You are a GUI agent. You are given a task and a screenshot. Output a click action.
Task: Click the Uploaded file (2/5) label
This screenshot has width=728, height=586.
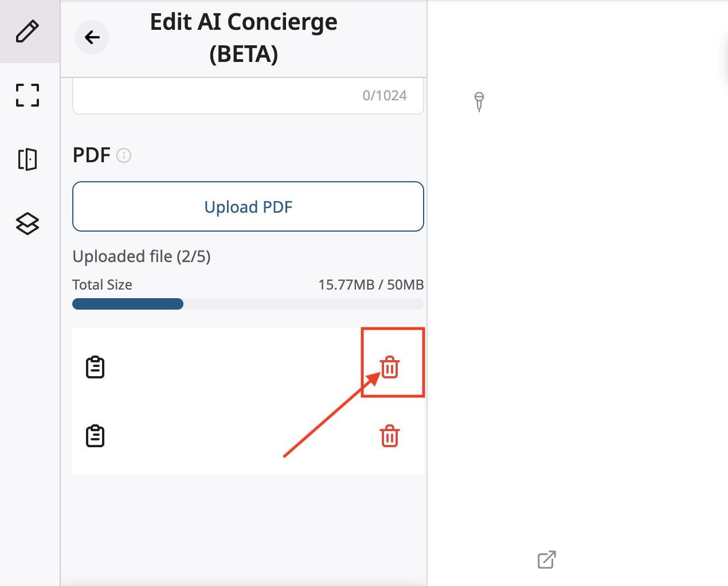click(142, 256)
